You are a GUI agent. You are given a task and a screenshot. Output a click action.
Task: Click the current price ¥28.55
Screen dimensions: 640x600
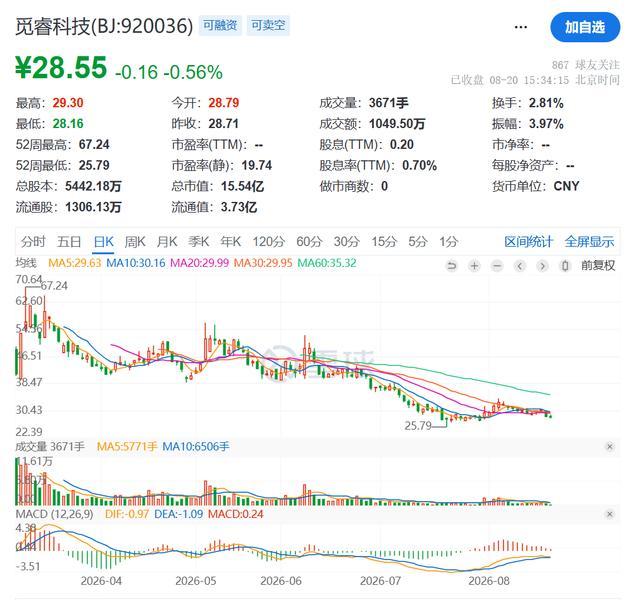click(61, 68)
